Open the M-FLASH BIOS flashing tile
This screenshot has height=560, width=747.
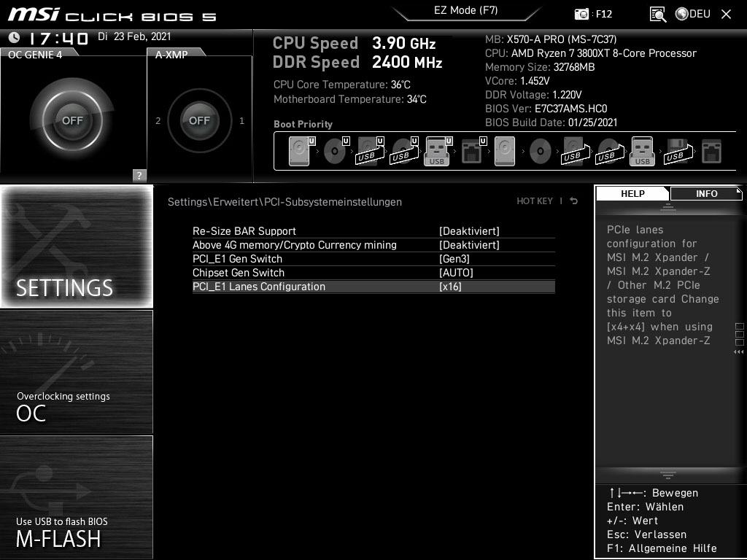(77, 497)
